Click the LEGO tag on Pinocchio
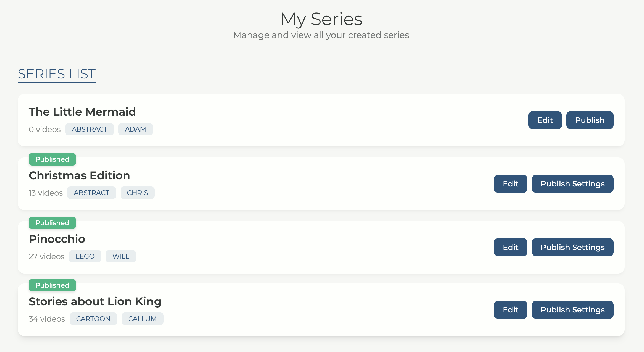The image size is (644, 352). (x=85, y=256)
